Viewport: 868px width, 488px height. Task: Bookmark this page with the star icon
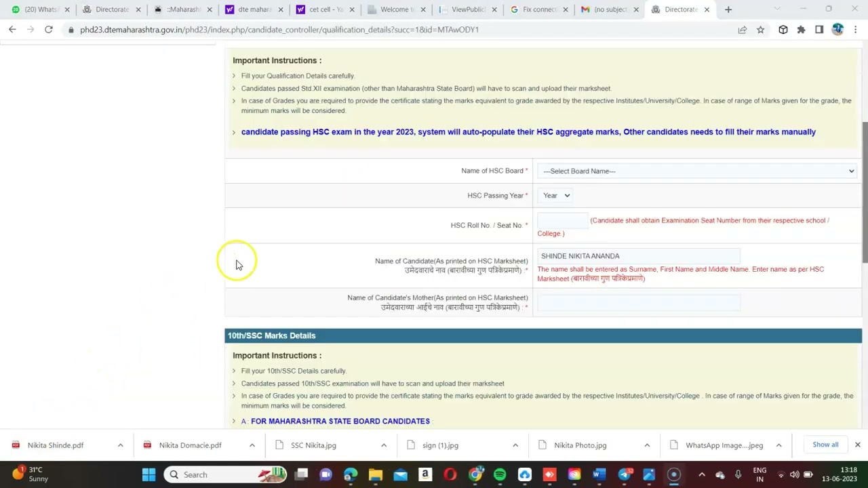click(x=761, y=30)
